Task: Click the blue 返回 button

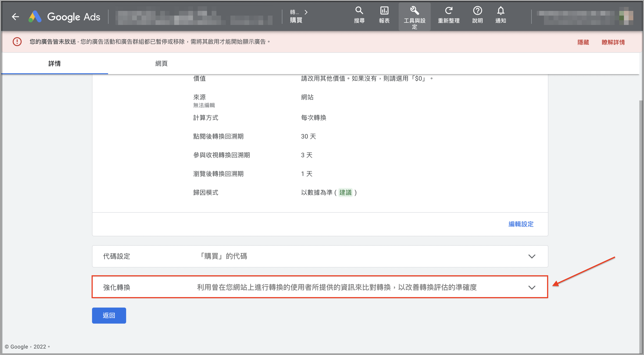Action: click(x=109, y=316)
